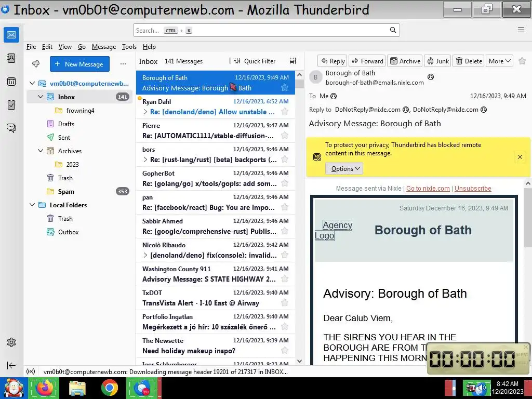Open the Calendar space
The height and width of the screenshot is (399, 532).
tap(11, 82)
